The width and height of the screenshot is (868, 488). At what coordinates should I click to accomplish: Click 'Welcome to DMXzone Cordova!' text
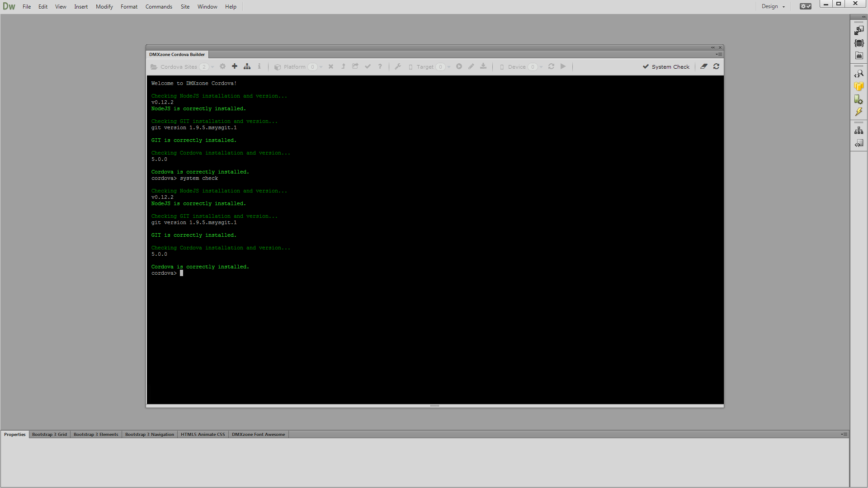(194, 83)
